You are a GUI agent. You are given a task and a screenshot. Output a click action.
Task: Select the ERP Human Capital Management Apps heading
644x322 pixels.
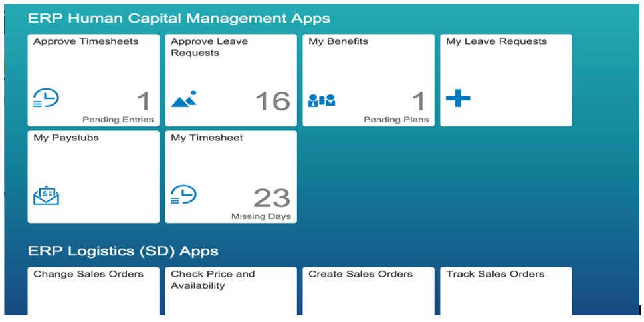click(179, 18)
